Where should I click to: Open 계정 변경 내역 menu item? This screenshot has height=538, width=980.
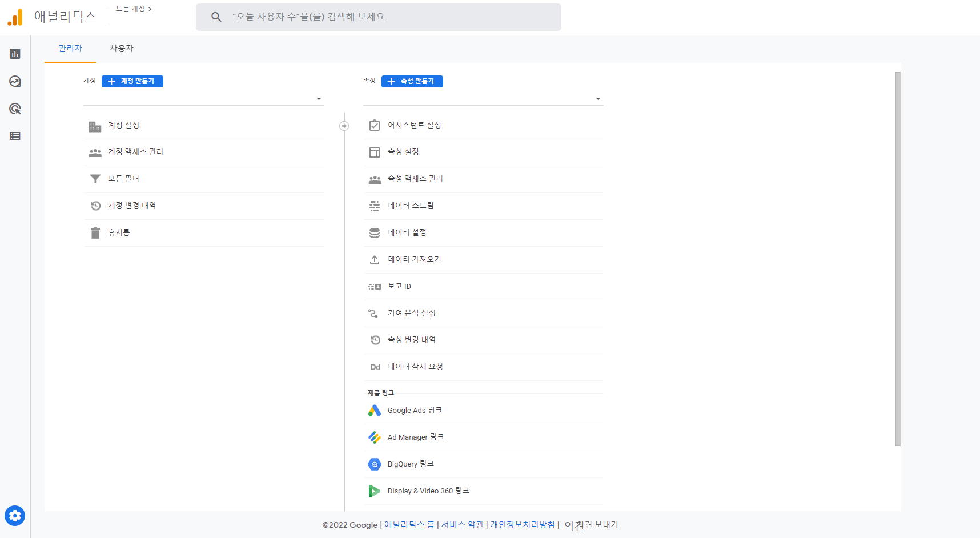pos(204,206)
